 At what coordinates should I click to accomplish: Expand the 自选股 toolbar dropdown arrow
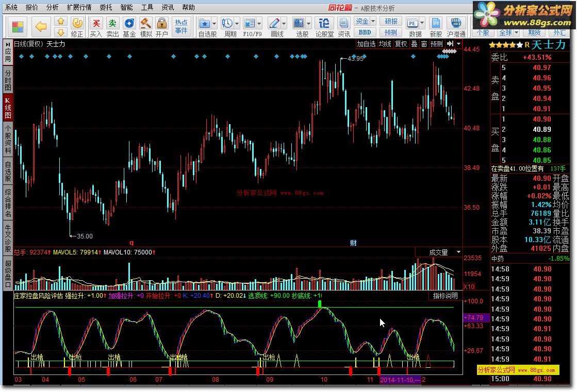click(214, 24)
